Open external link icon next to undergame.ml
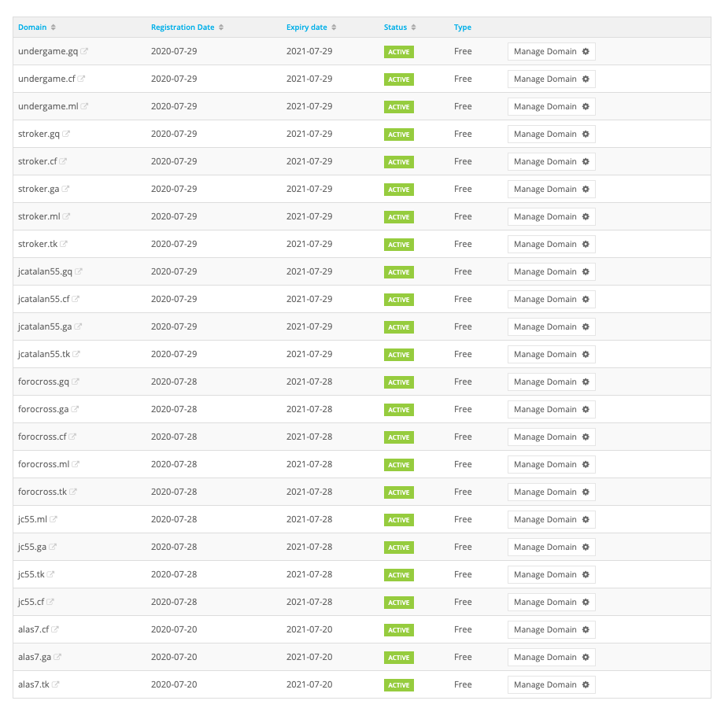This screenshot has height=708, width=728. [84, 105]
